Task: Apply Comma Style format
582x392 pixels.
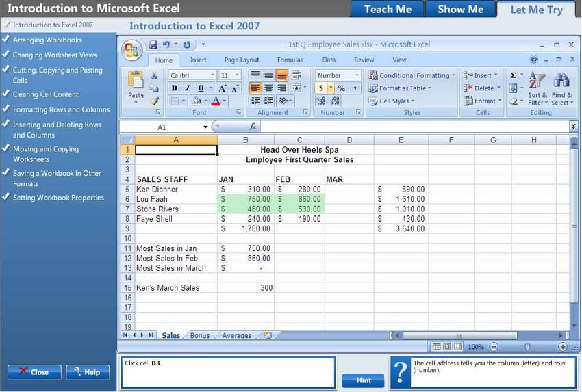Action: [355, 88]
